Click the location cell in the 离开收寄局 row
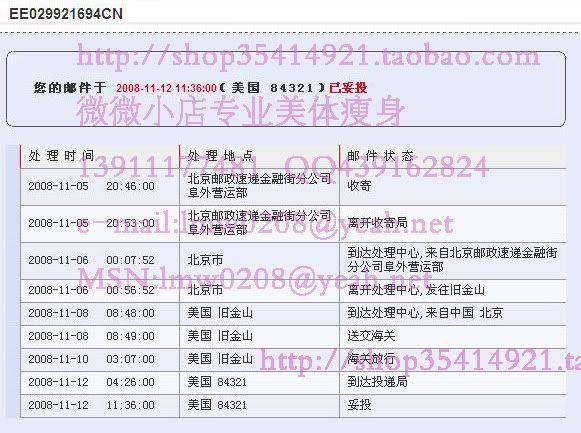Screen dimensions: 581x433 259,223
